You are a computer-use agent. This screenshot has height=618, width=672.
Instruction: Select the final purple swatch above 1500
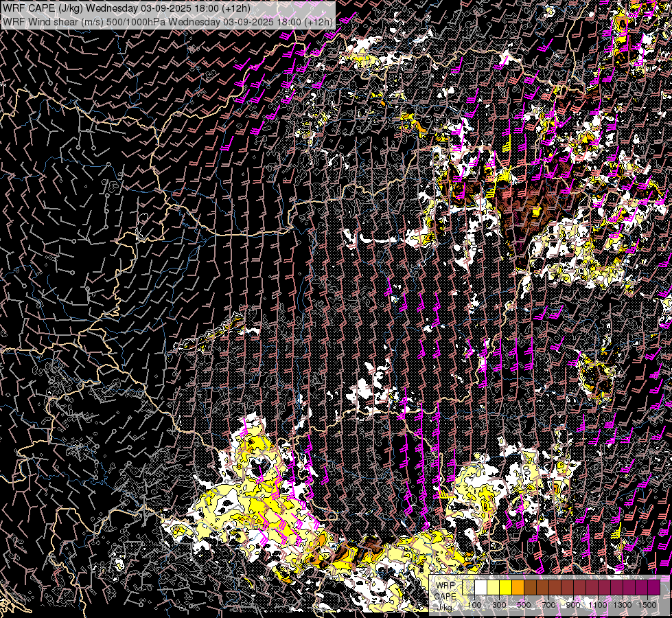[x=654, y=587]
